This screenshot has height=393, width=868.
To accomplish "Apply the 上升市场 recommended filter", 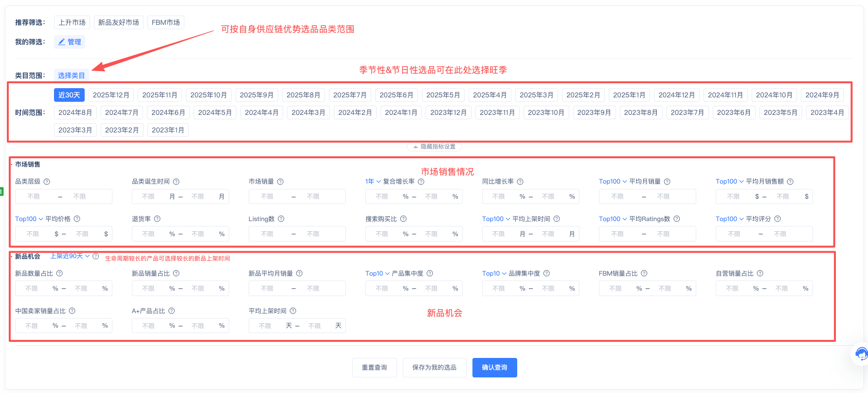I will [x=72, y=22].
